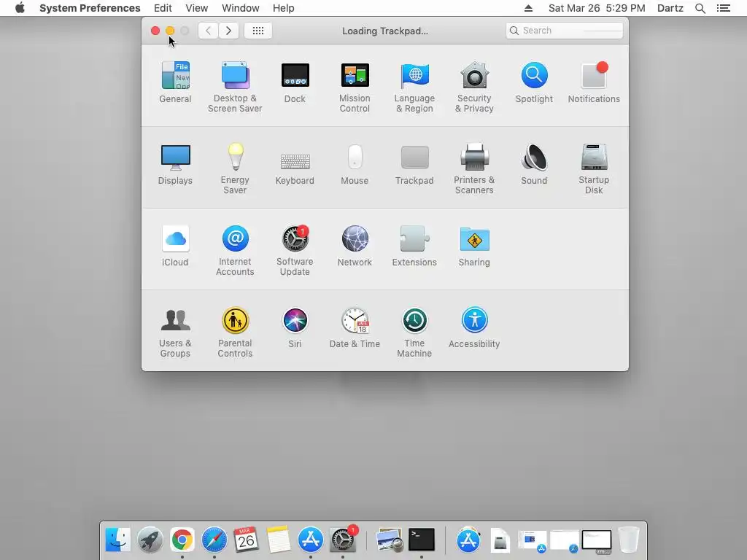Open the Trash in the Dock
Image resolution: width=747 pixels, height=560 pixels.
629,540
